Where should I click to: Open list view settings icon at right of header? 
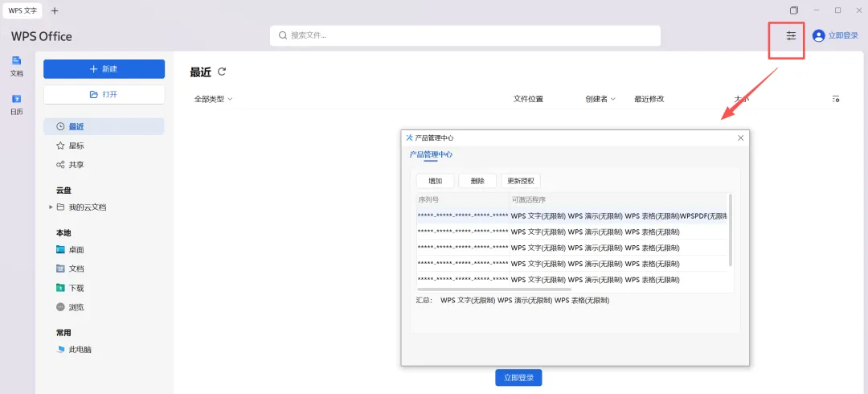(836, 99)
